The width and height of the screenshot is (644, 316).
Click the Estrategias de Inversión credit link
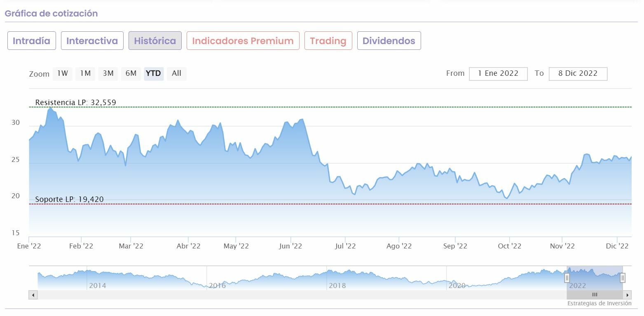point(599,303)
